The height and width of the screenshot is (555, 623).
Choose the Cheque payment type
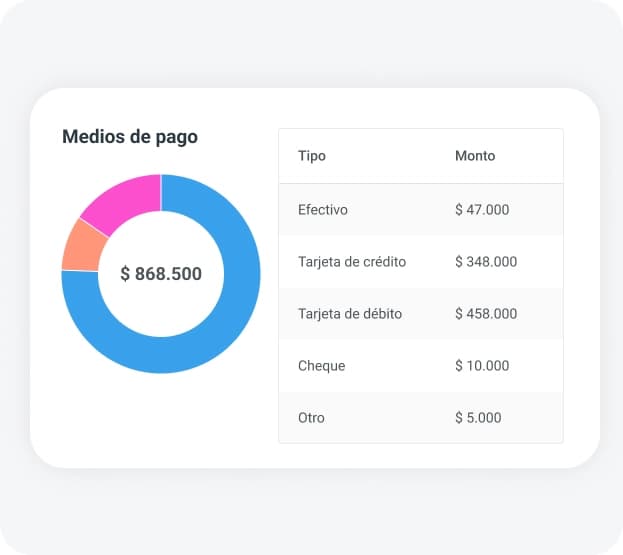click(x=322, y=366)
